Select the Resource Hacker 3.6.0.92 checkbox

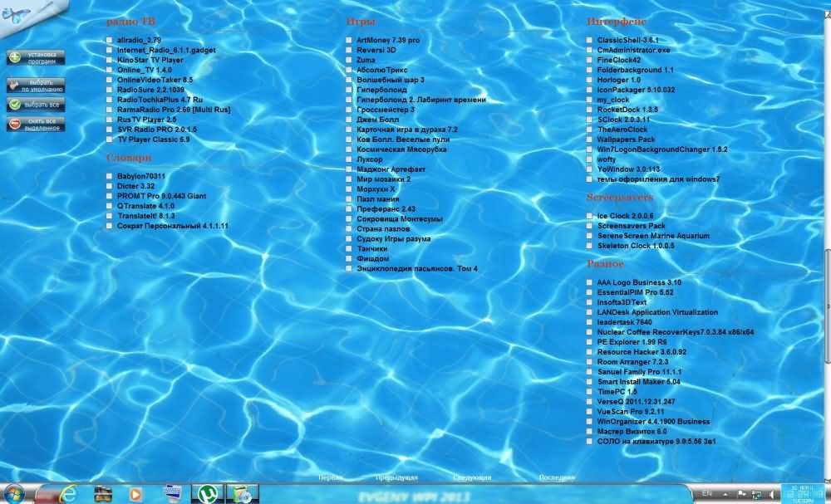pos(589,352)
